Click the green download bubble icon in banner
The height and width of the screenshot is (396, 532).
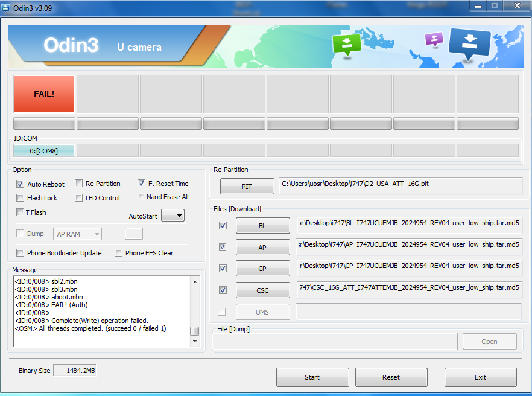click(346, 45)
